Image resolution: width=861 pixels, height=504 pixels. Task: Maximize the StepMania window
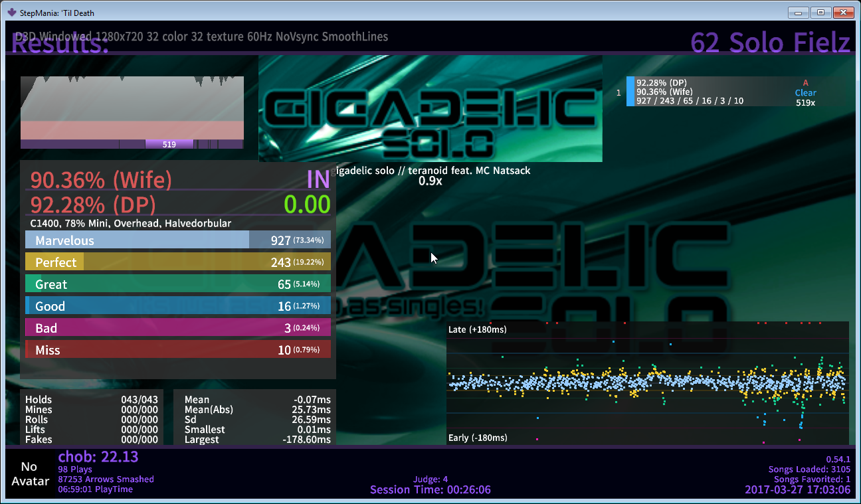point(821,12)
